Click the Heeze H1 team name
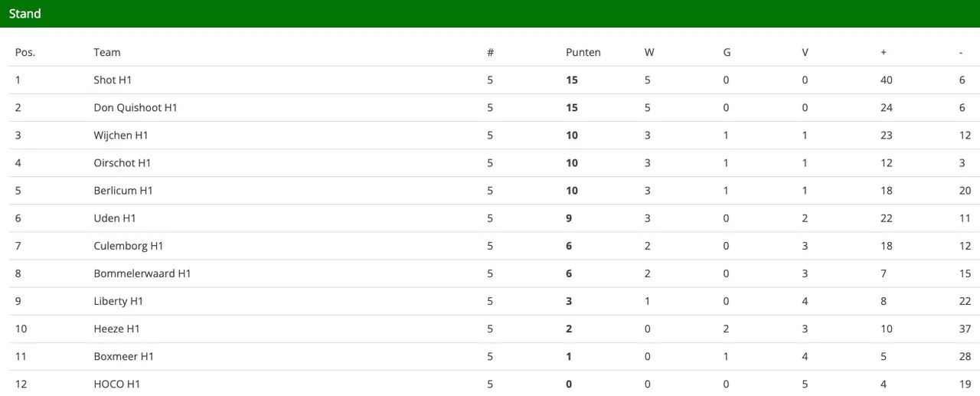980x396 pixels. point(117,329)
